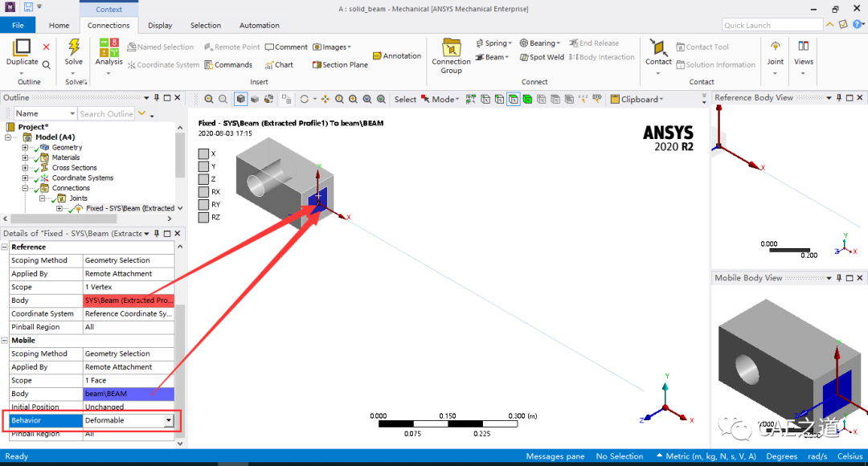This screenshot has width=868, height=466.
Task: Open the Behavior Deformable dropdown
Action: [x=168, y=421]
